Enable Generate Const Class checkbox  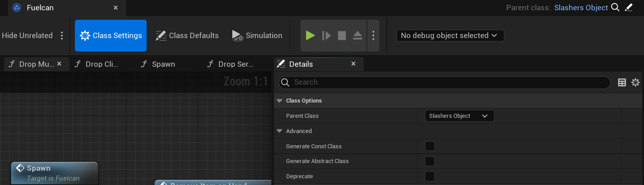click(430, 146)
